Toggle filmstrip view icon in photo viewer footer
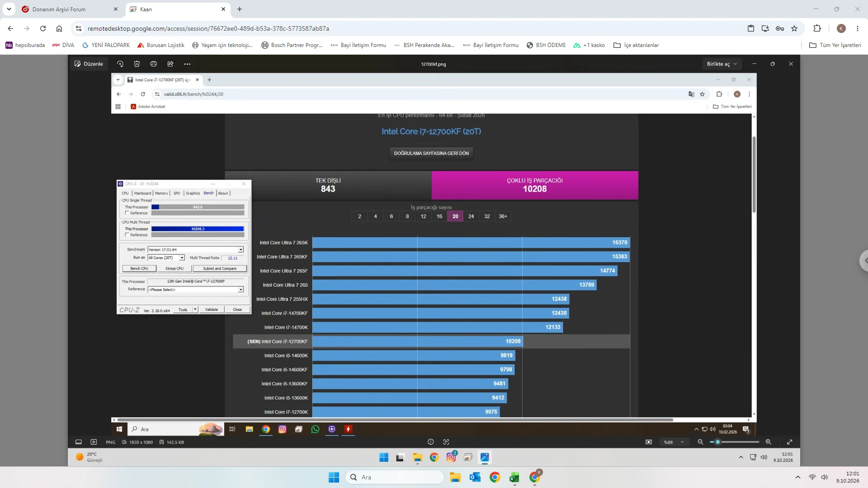This screenshot has width=868, height=488. (78, 442)
